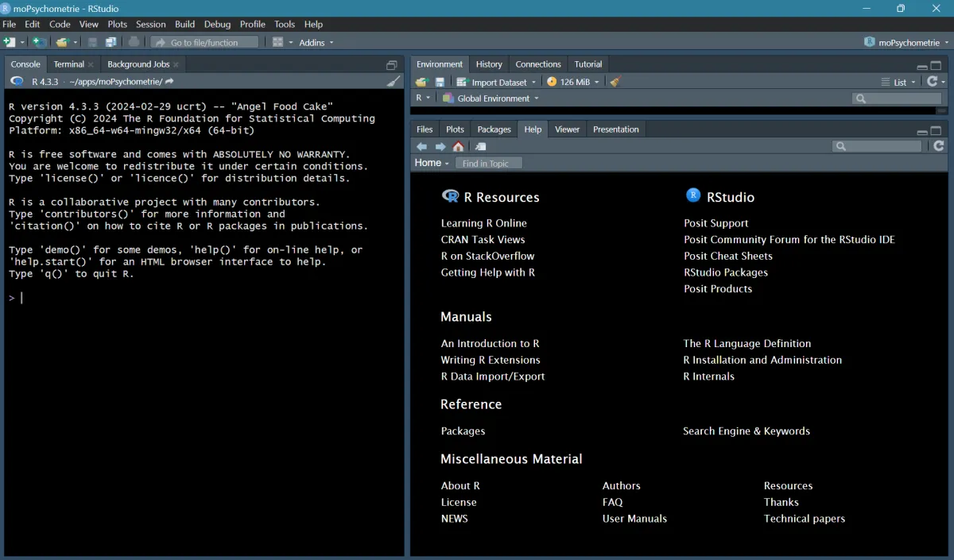Click the Find in Topic search field
The width and height of the screenshot is (954, 560).
[488, 163]
